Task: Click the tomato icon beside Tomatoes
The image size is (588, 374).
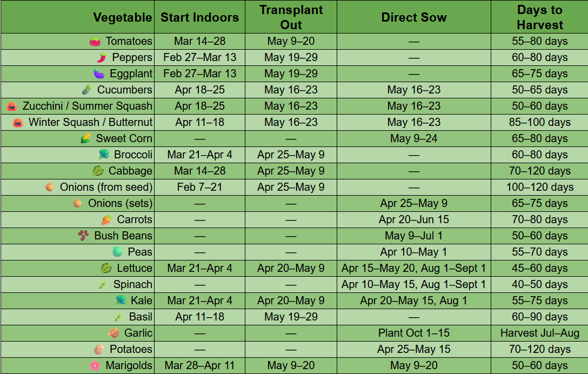Action: coord(95,42)
